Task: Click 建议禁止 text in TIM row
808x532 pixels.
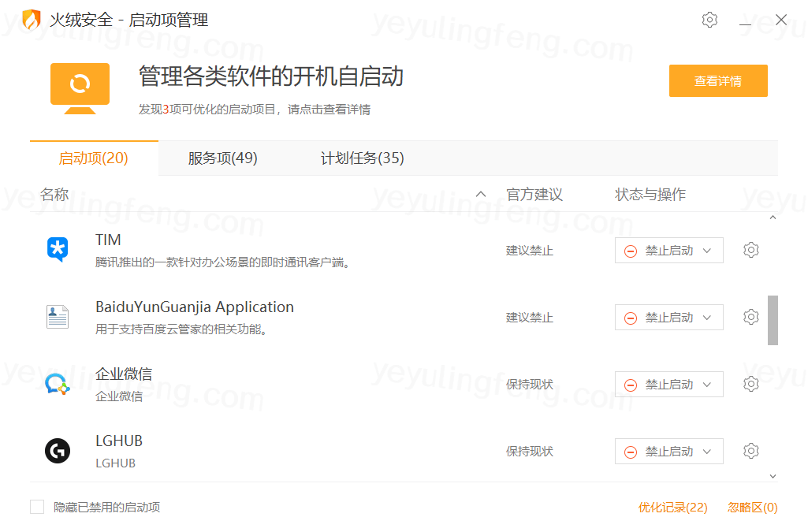Action: [x=530, y=251]
